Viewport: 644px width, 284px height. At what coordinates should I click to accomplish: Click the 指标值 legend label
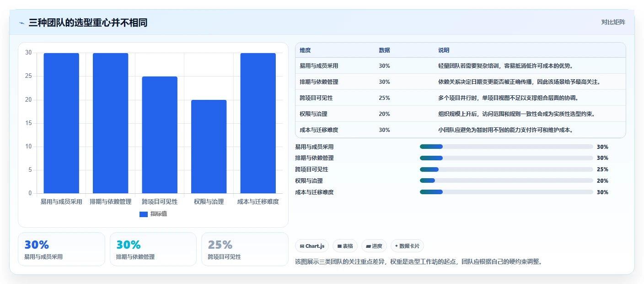coord(159,214)
